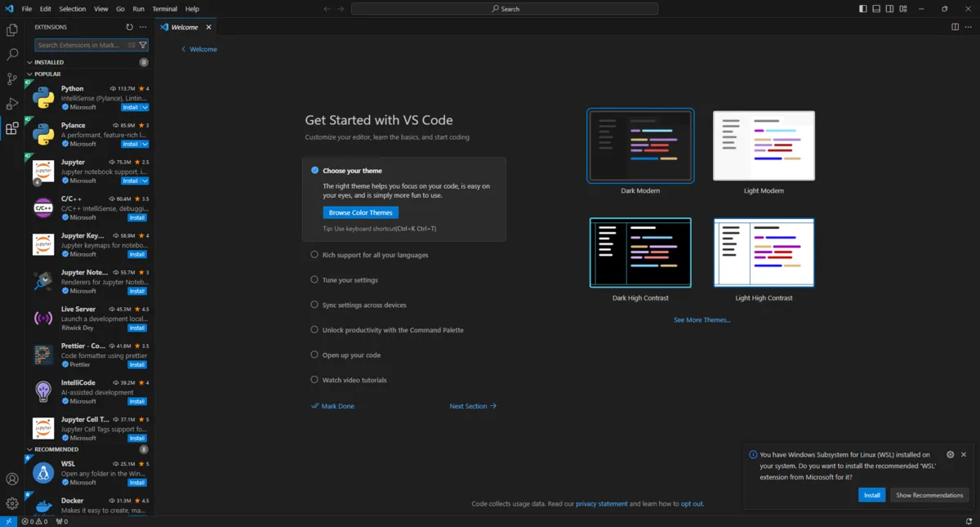980x527 pixels.
Task: Open the Explorer view
Action: pos(11,29)
